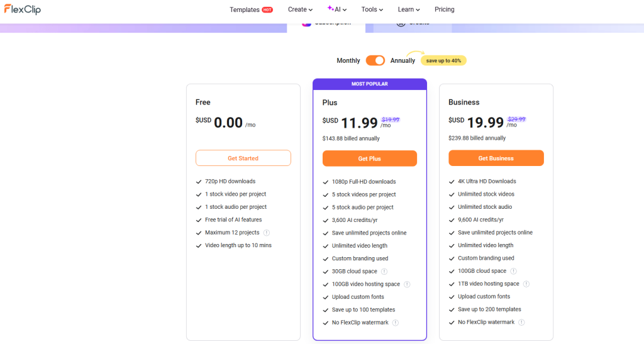Click the Plus plan title
The image size is (644, 344).
click(x=330, y=103)
